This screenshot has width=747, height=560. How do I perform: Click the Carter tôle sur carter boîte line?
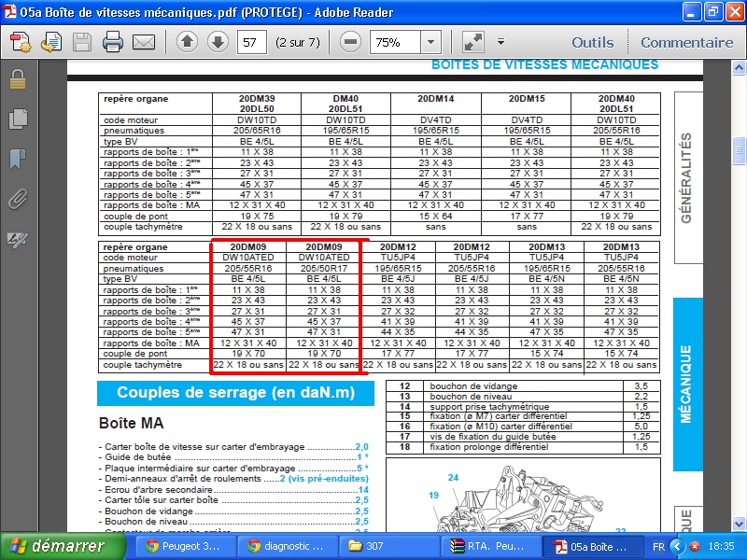[x=233, y=500]
